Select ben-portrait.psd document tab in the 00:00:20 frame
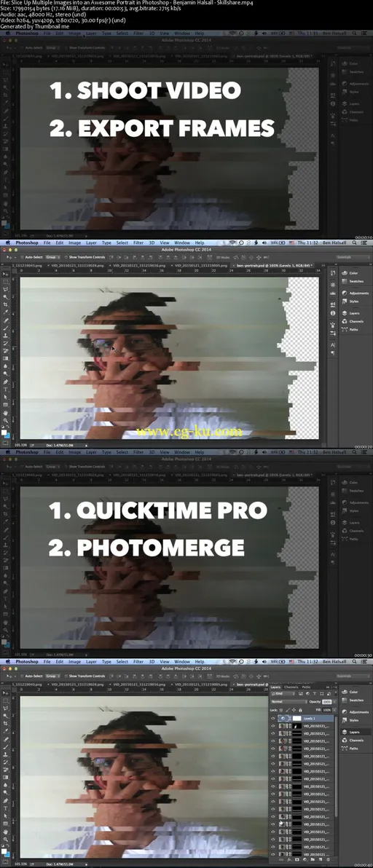 274,265
